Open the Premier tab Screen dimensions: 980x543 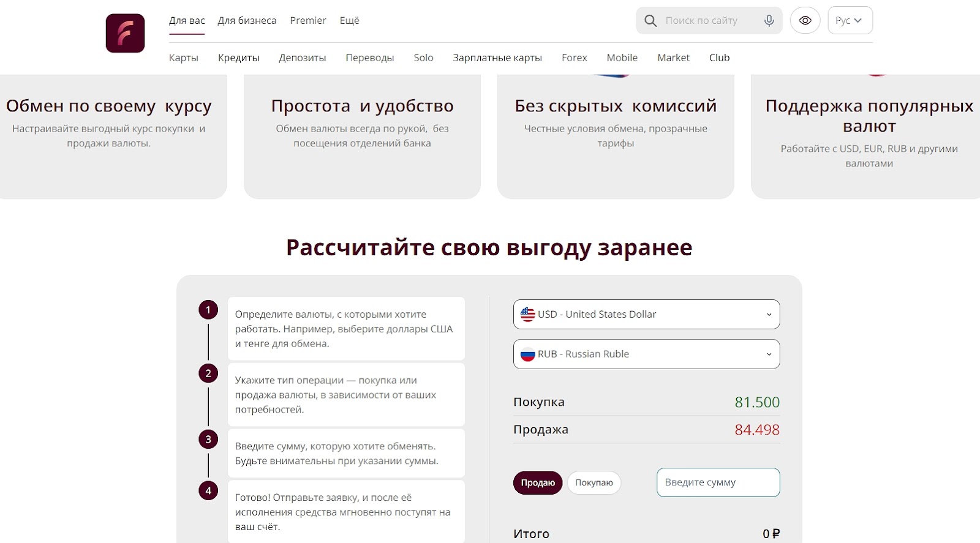[307, 21]
